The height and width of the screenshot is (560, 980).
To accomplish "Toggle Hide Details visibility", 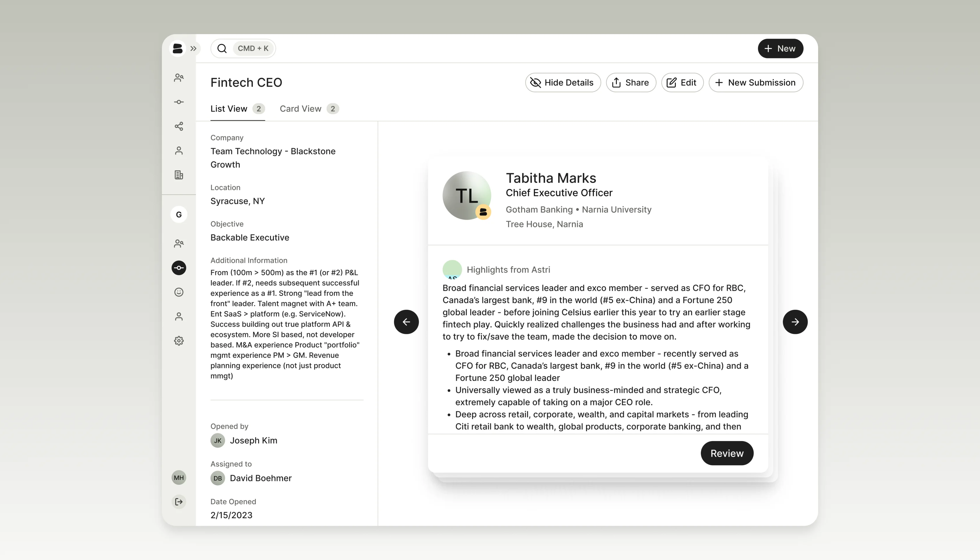I will click(563, 83).
